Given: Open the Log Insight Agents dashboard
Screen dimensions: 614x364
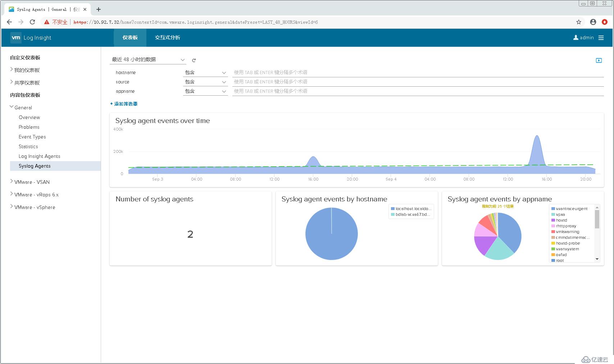Looking at the screenshot, I should point(40,156).
